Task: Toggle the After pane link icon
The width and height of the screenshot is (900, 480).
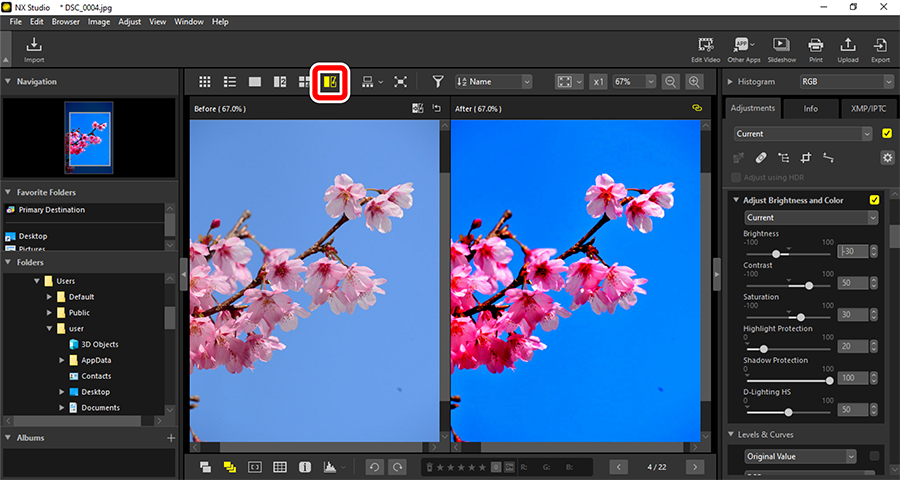Action: [x=697, y=108]
